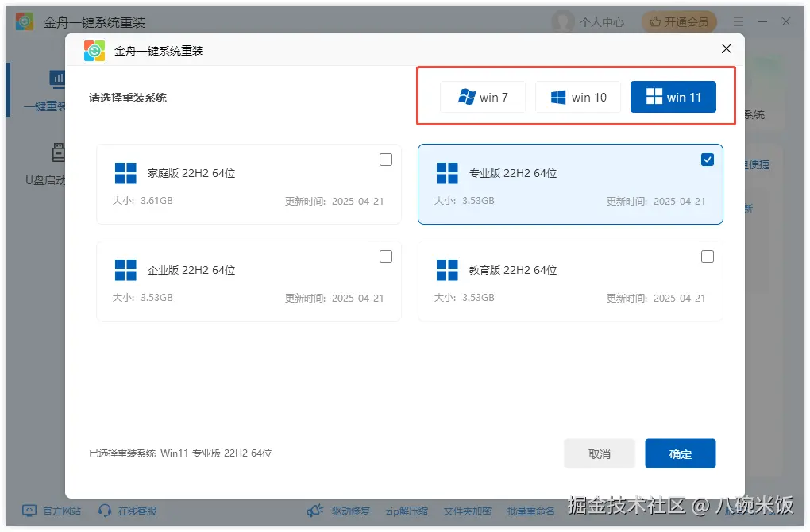Click the 确定 confirm button
The image size is (810, 532).
point(681,454)
